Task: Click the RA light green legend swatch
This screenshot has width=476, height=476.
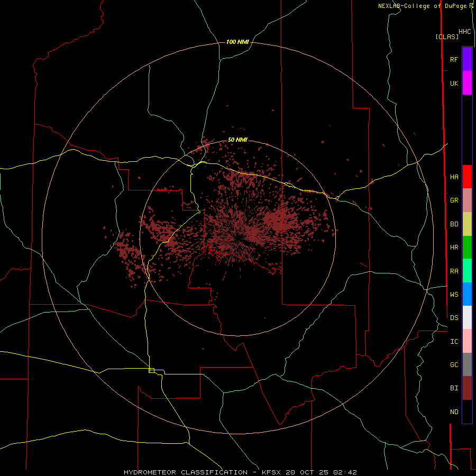Action: point(467,271)
